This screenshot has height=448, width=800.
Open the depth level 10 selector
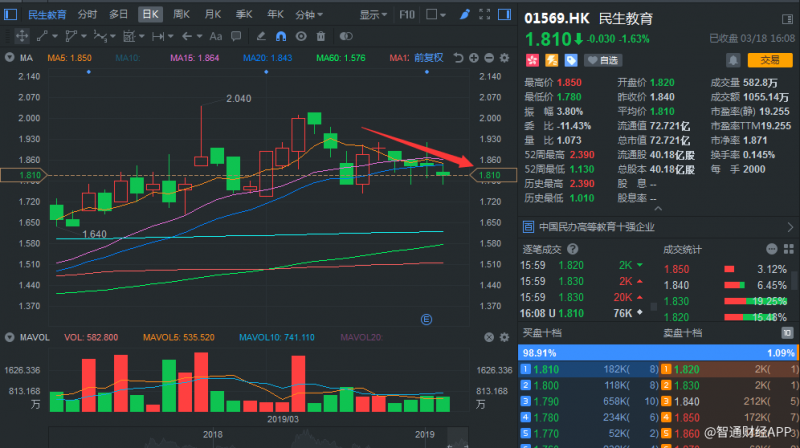point(787,333)
